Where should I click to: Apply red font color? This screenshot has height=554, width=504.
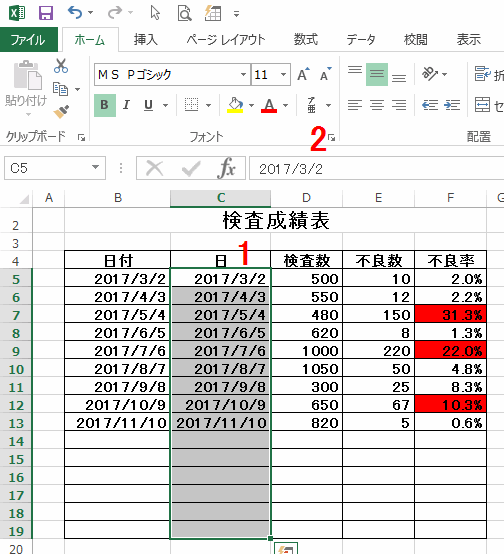tap(269, 105)
